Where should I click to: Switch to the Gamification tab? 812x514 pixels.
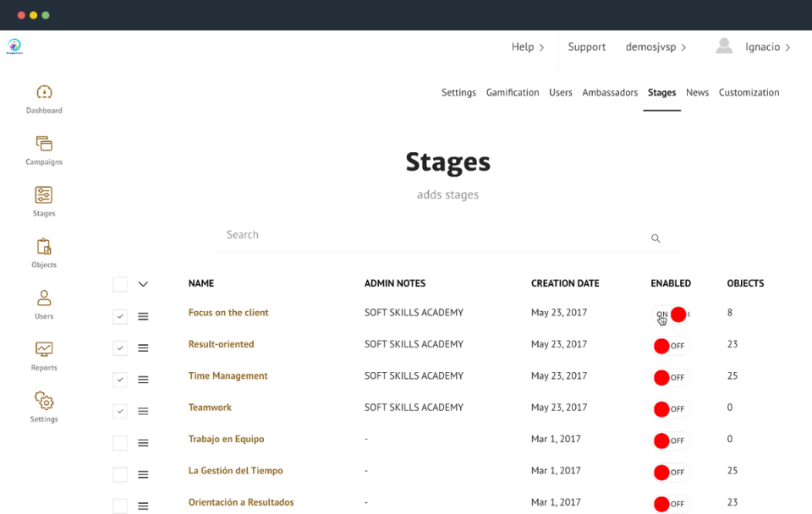(512, 92)
